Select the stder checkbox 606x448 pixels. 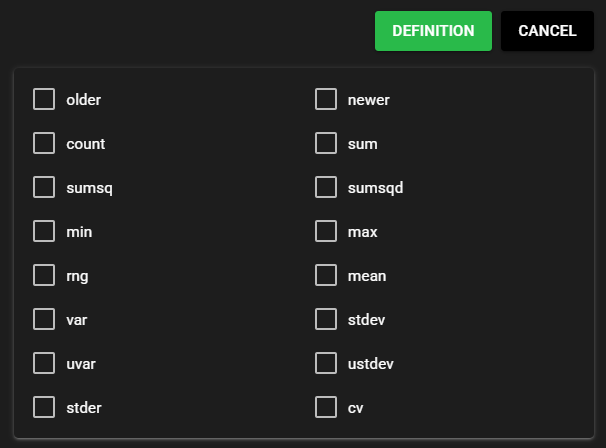(x=44, y=407)
